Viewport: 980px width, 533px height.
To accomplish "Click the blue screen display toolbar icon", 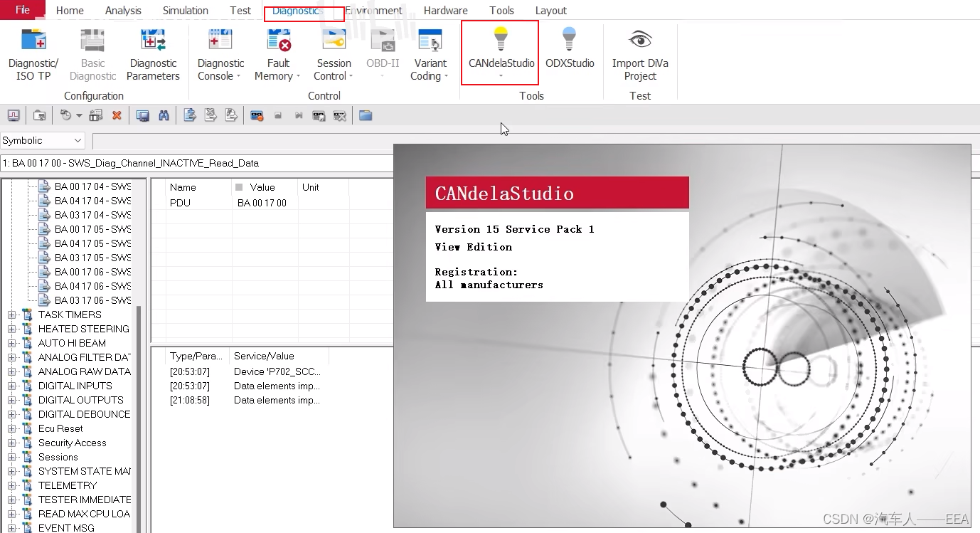I will click(x=143, y=115).
